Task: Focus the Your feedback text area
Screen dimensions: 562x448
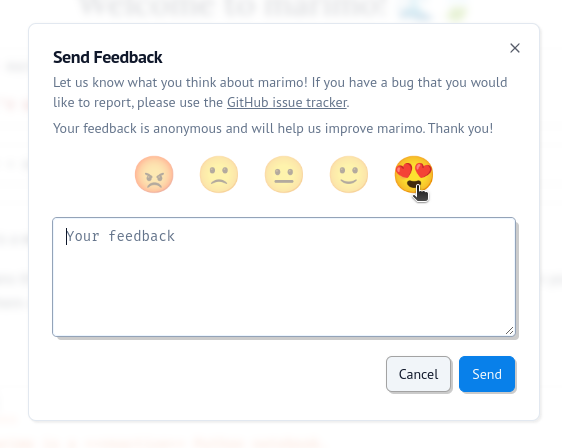Action: (284, 277)
